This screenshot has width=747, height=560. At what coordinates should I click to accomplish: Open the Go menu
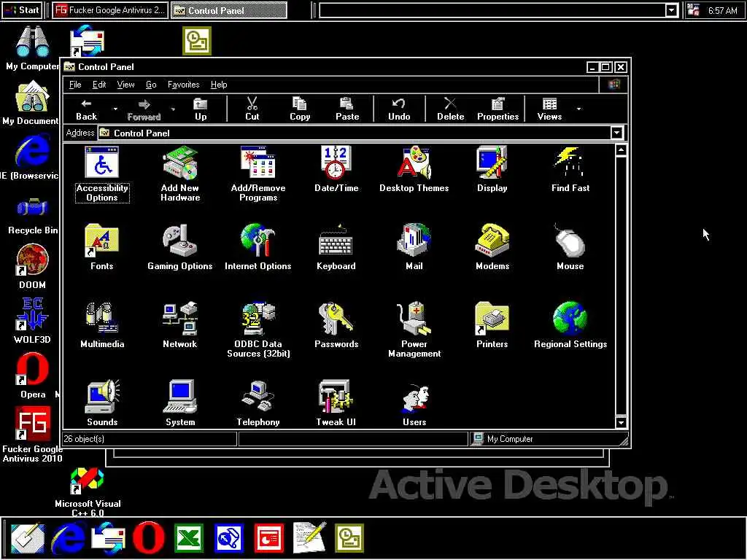(151, 85)
